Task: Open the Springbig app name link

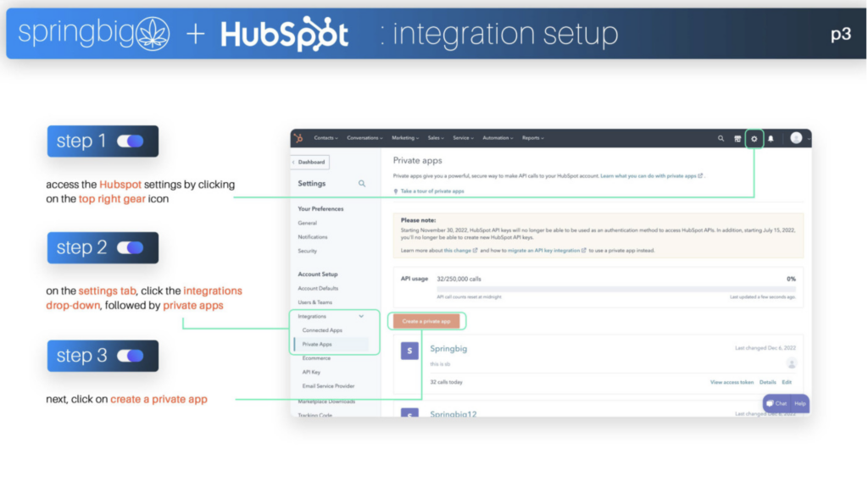Action: click(448, 349)
